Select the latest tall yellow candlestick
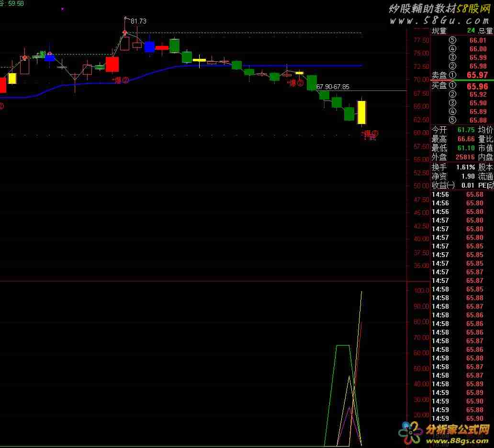Viewport: 494px width, 448px height. point(362,112)
